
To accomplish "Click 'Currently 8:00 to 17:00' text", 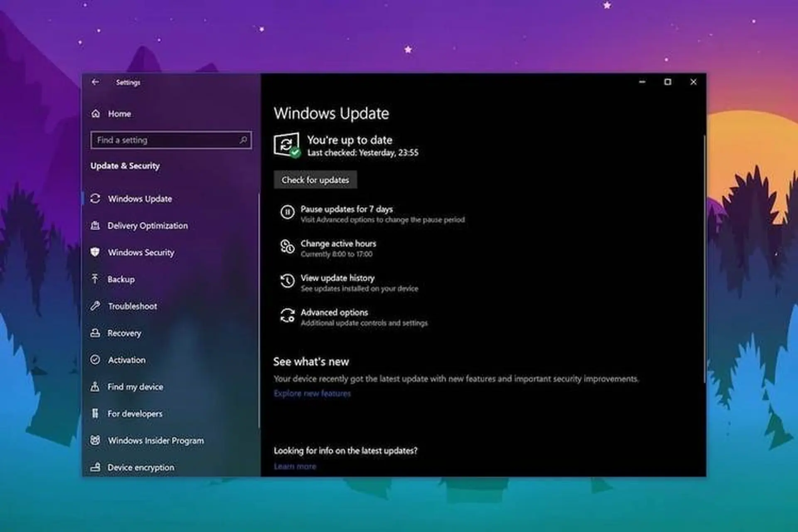I will click(x=337, y=254).
